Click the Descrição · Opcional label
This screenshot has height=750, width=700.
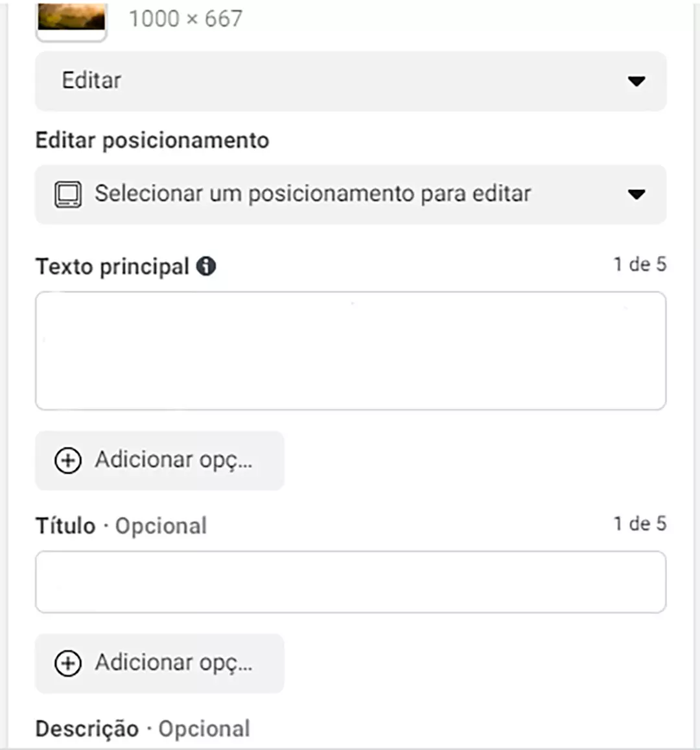coord(143,729)
